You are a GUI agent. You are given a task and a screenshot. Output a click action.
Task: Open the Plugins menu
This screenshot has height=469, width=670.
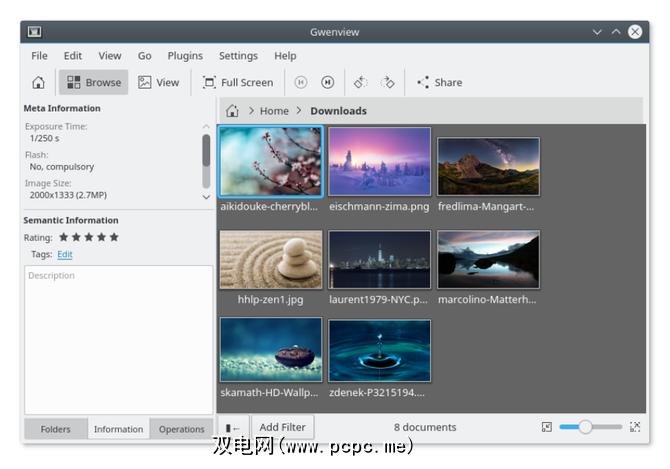[184, 56]
